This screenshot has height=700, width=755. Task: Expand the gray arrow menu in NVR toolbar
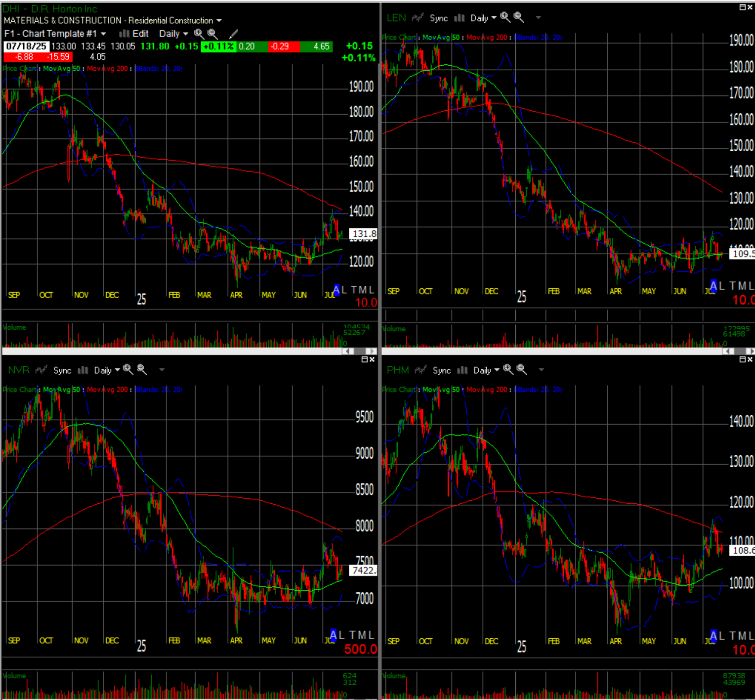coord(162,370)
